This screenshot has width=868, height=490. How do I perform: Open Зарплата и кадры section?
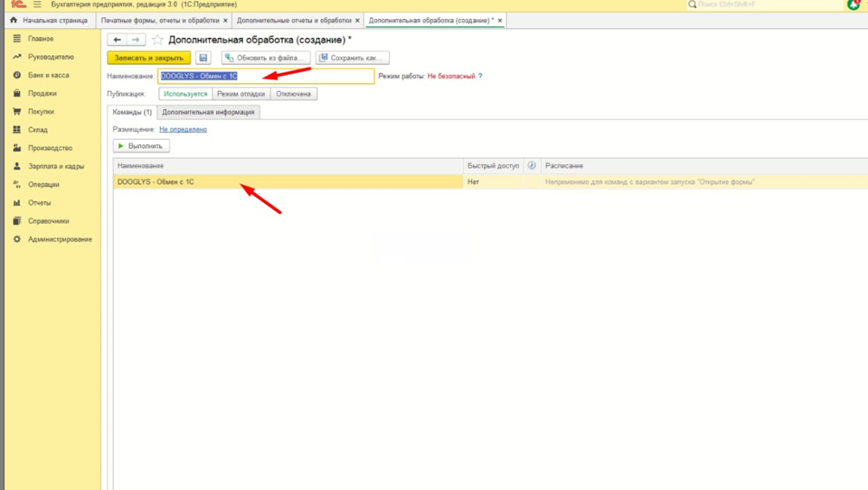(x=56, y=167)
